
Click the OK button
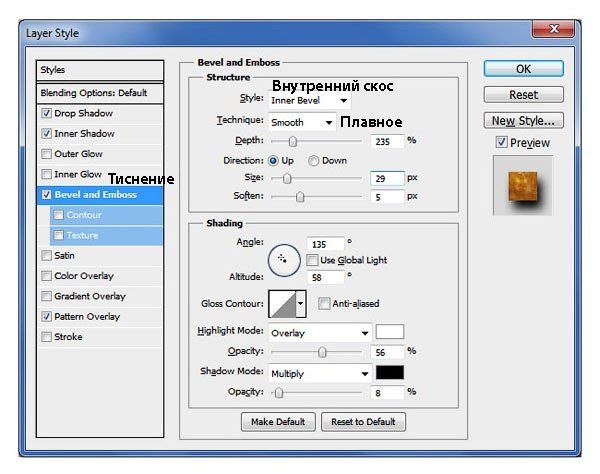click(x=523, y=69)
